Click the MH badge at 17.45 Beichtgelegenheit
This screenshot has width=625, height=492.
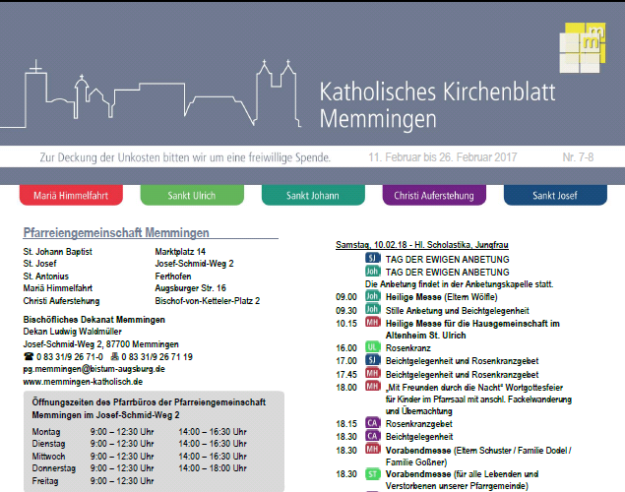(x=372, y=374)
